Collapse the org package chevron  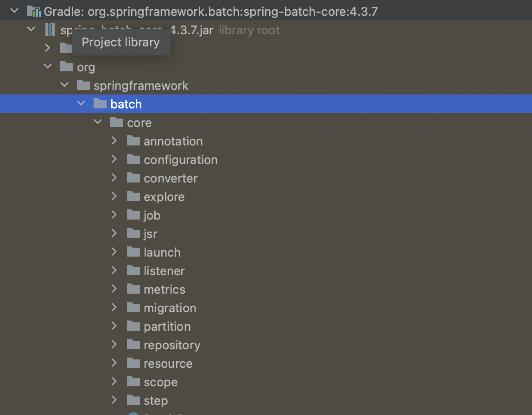(47, 66)
